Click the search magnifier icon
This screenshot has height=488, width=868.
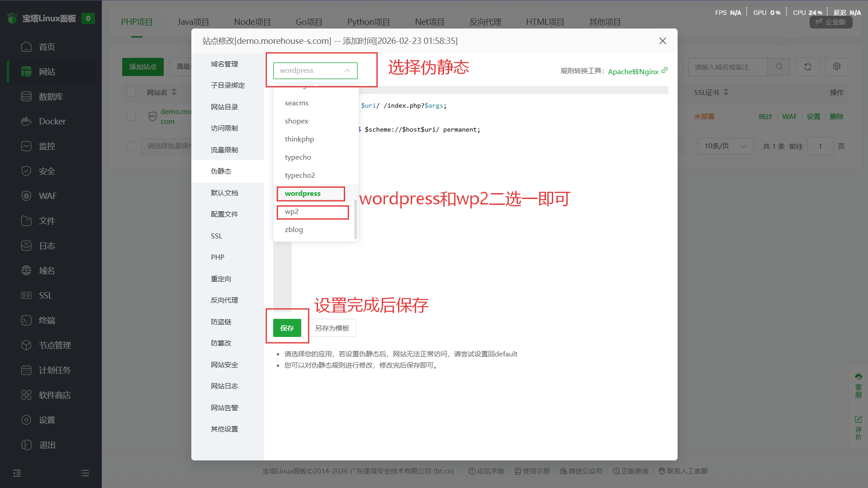(x=779, y=67)
